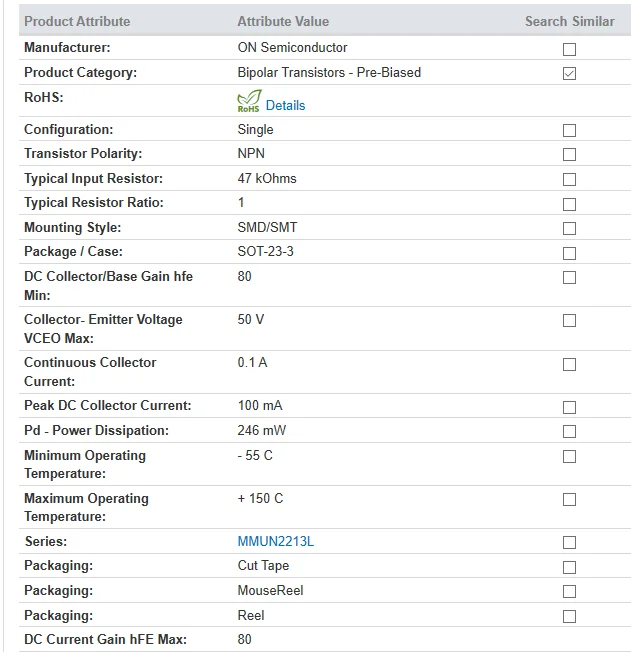Tick the Configuration Single checkbox
631x652 pixels.
click(569, 130)
